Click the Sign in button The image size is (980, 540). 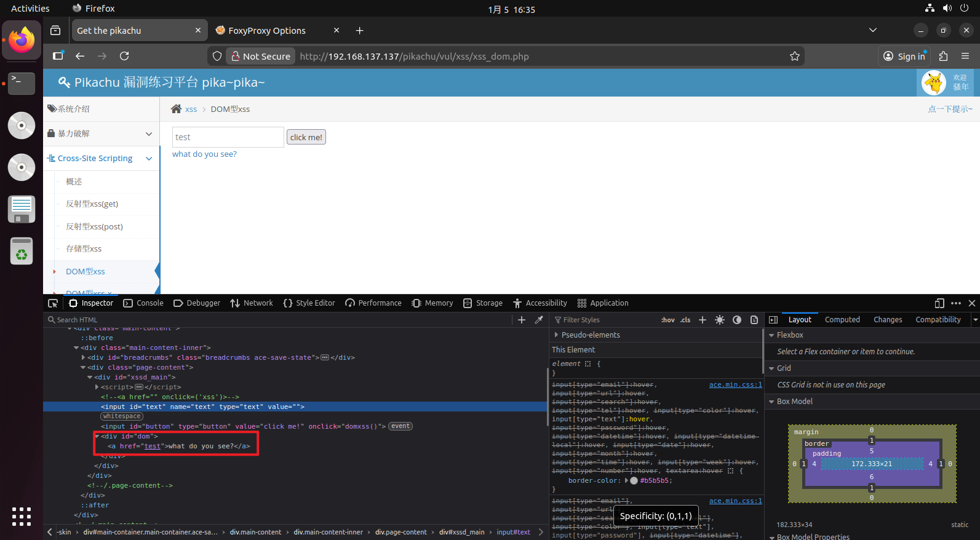tap(904, 56)
